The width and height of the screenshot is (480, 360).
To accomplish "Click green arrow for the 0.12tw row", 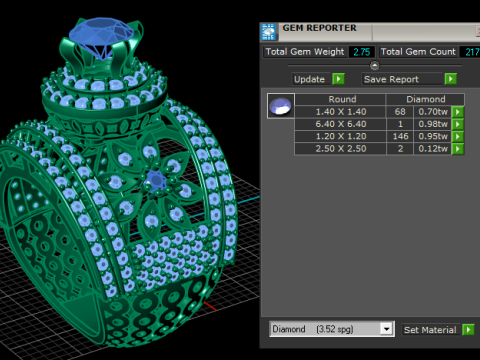I will coord(458,149).
